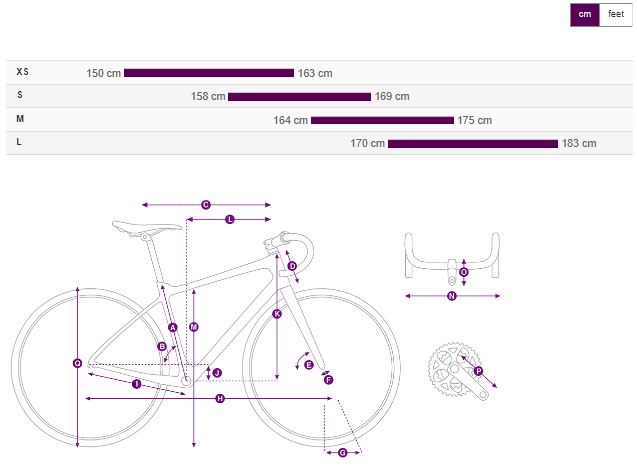
Task: Click the D marker on the head tube
Action: click(x=292, y=266)
